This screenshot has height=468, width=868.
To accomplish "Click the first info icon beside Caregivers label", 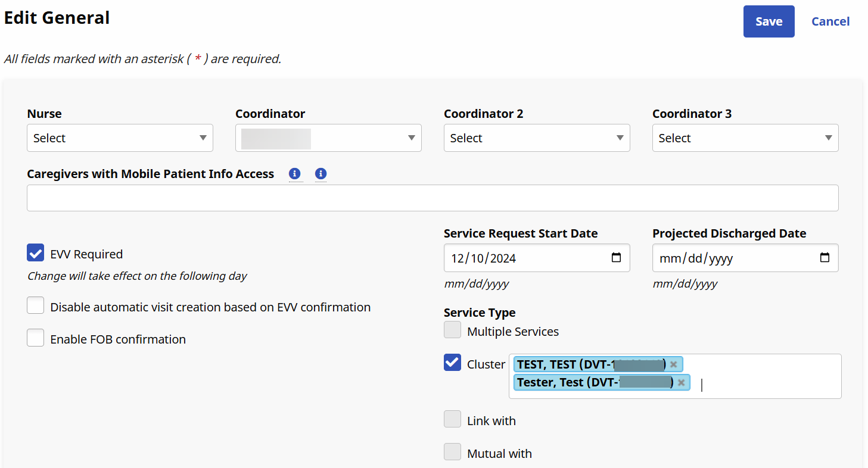I will click(294, 174).
